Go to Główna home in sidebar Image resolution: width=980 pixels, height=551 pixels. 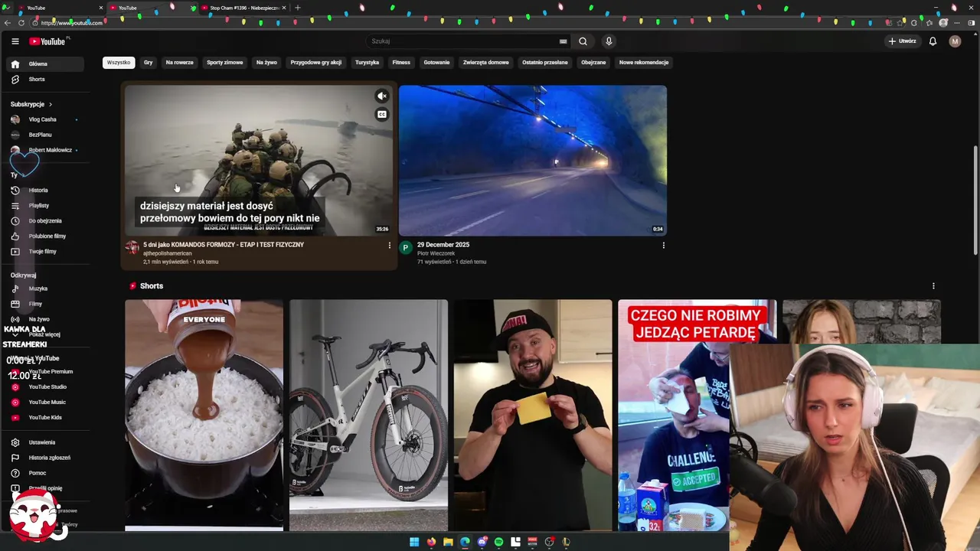(x=46, y=64)
